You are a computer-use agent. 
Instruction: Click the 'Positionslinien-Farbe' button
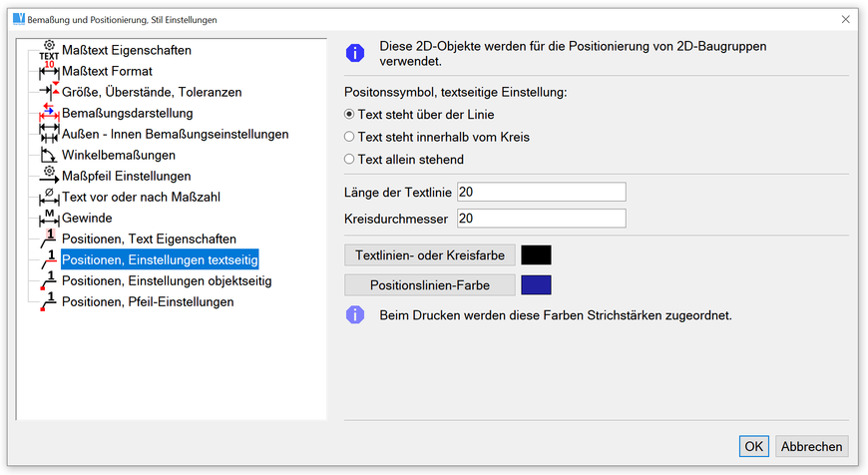pyautogui.click(x=430, y=285)
